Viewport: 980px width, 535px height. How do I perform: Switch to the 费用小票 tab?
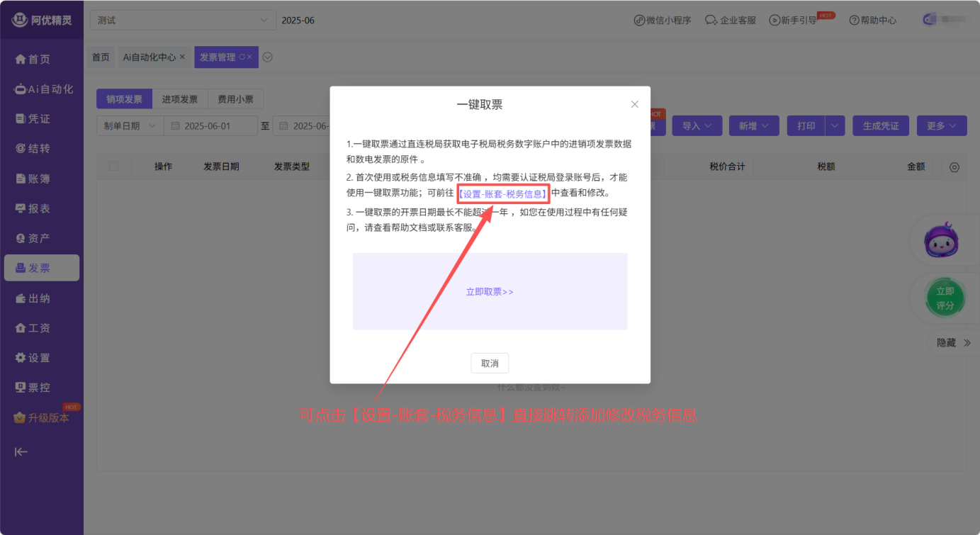tap(235, 99)
